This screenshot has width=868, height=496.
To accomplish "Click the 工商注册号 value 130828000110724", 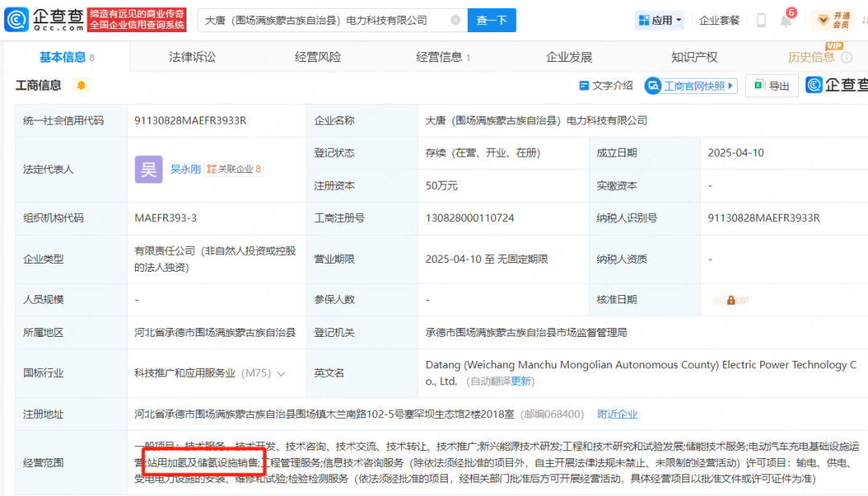I will (469, 218).
